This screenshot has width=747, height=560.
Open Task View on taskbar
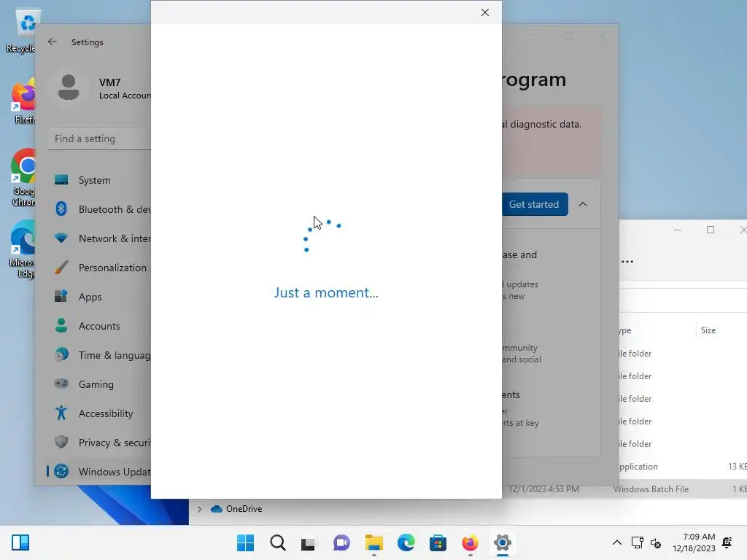click(309, 542)
